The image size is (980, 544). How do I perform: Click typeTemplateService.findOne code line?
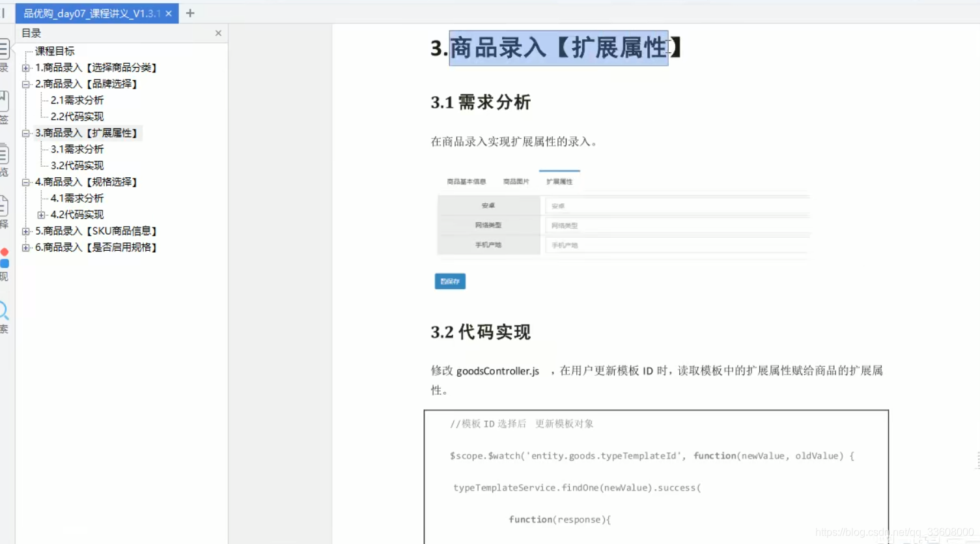(577, 487)
